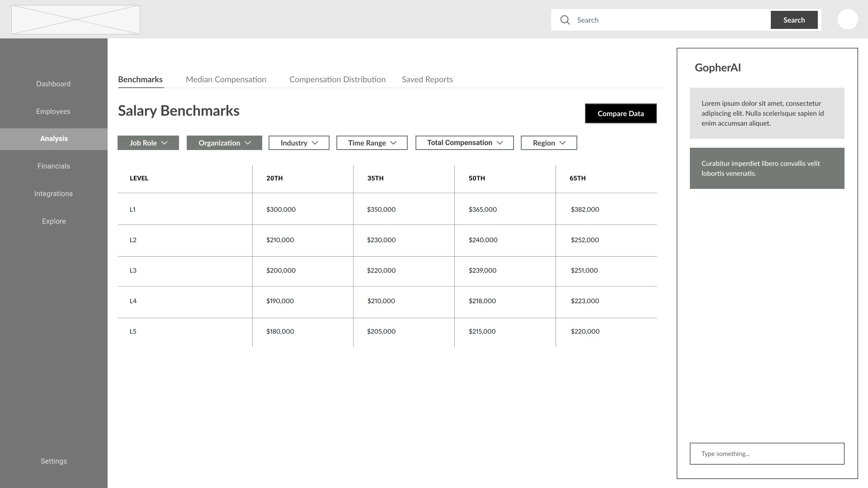
Task: Select the L4 row label
Action: click(x=133, y=301)
